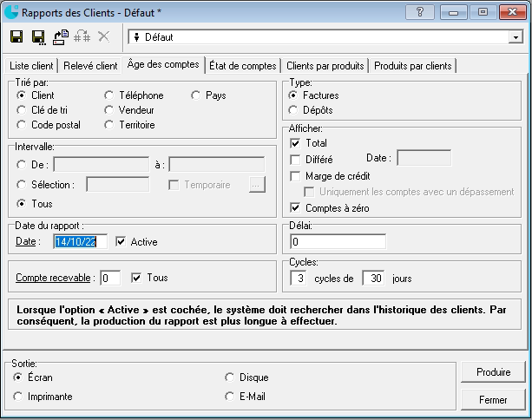
Task: Open the Défaut configuration dropdown
Action: (x=515, y=37)
